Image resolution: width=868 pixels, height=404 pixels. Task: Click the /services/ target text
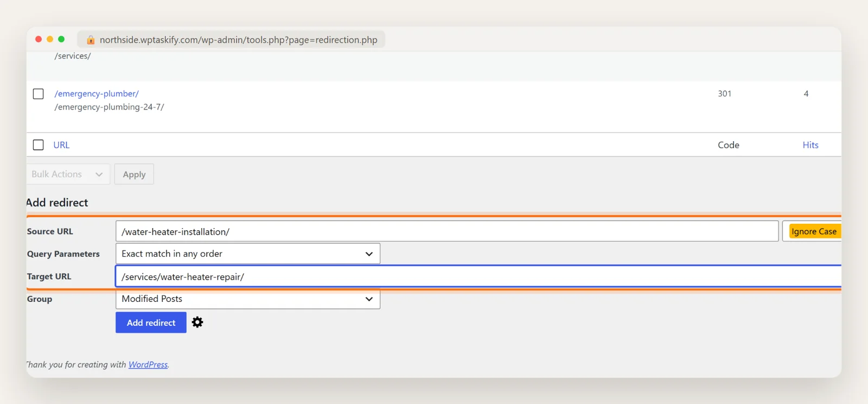(73, 56)
